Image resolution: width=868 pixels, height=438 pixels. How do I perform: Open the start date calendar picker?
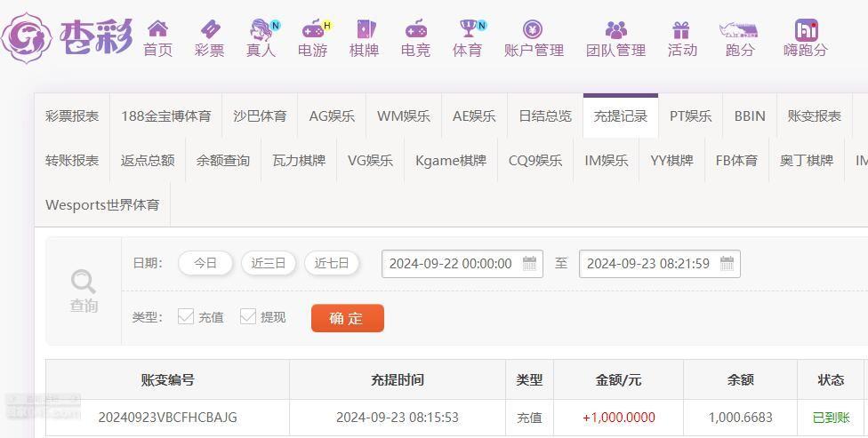(x=530, y=263)
